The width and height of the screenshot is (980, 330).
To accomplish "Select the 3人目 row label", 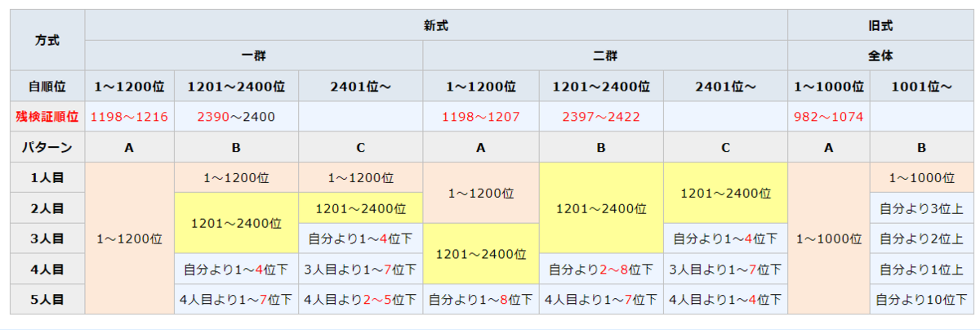I will pyautogui.click(x=47, y=239).
